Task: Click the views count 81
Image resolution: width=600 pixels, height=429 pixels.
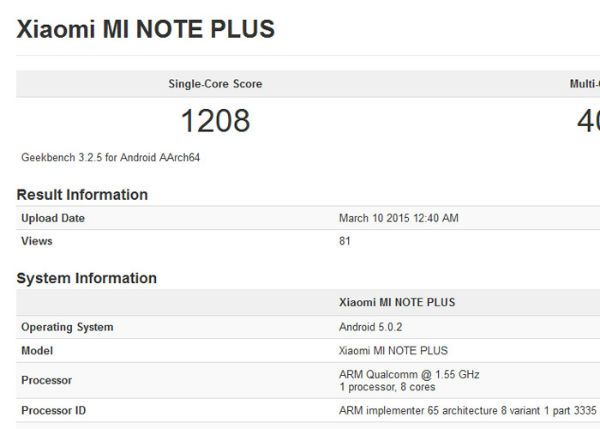Action: tap(345, 241)
